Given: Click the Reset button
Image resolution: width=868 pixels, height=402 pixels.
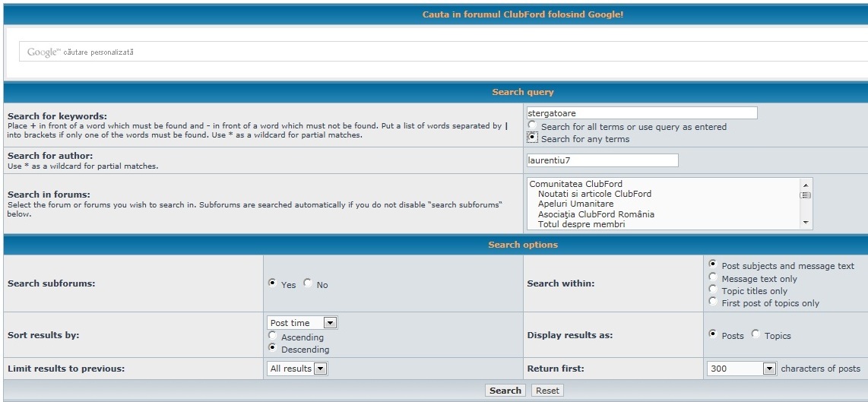Looking at the screenshot, I should [x=546, y=391].
